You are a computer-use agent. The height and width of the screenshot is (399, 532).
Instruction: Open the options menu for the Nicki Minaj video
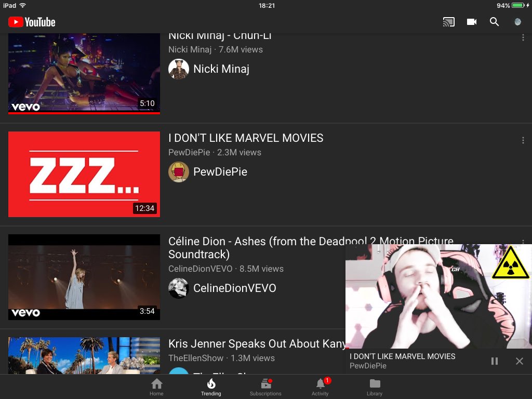tap(523, 37)
